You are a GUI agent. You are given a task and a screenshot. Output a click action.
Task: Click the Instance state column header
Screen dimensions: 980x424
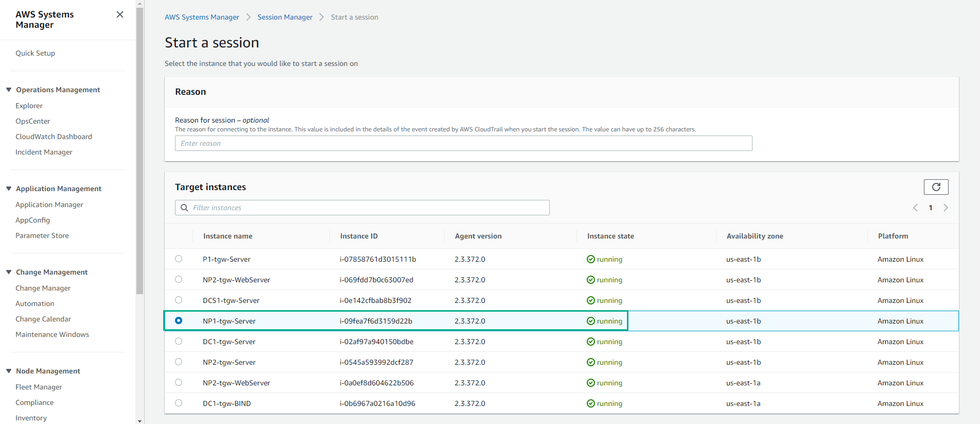610,236
